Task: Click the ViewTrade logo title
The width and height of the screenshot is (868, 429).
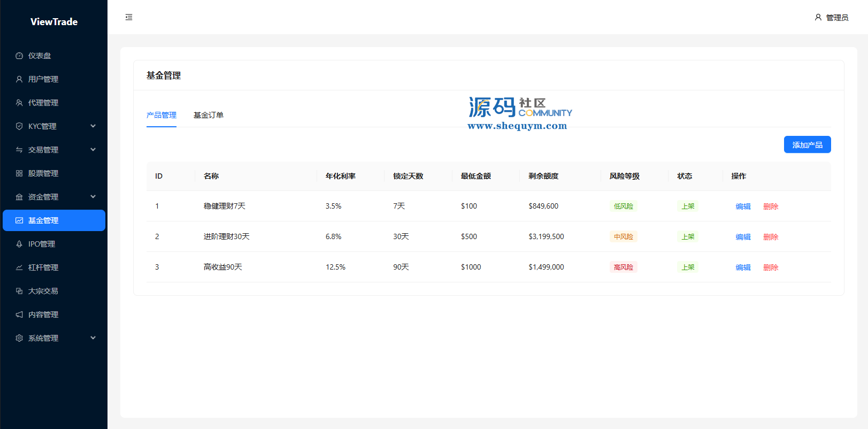Action: click(x=54, y=22)
